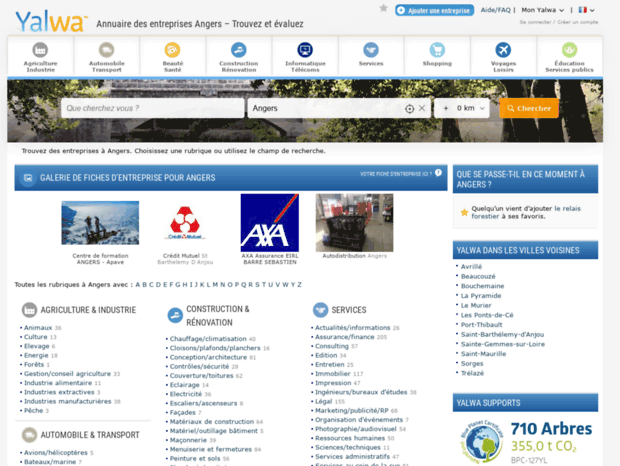Image resolution: width=620 pixels, height=466 pixels.
Task: Select letter M in the rubriques index
Action: [x=215, y=285]
